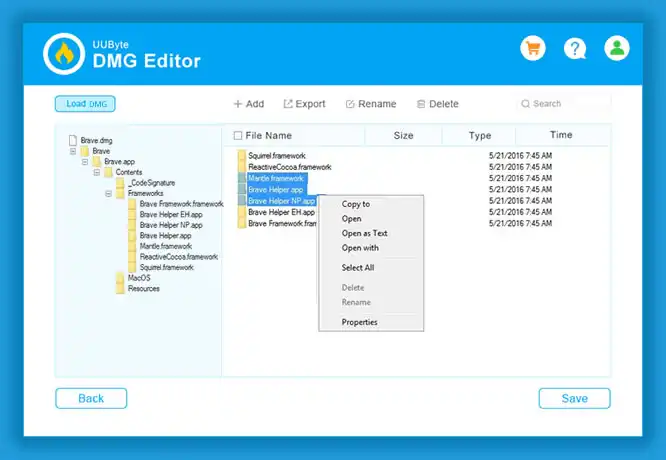Sort by the Type column header
Image resolution: width=666 pixels, height=460 pixels.
[480, 135]
